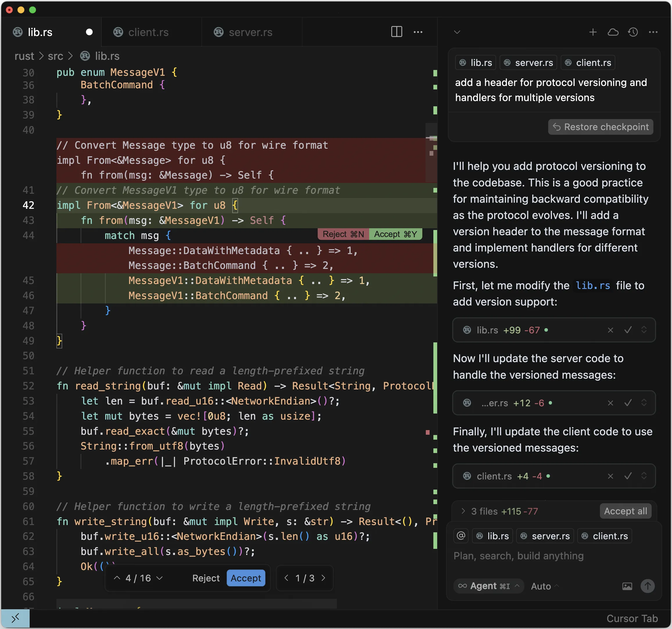Expand the 3 files changed summary
This screenshot has width=672, height=629.
(463, 511)
